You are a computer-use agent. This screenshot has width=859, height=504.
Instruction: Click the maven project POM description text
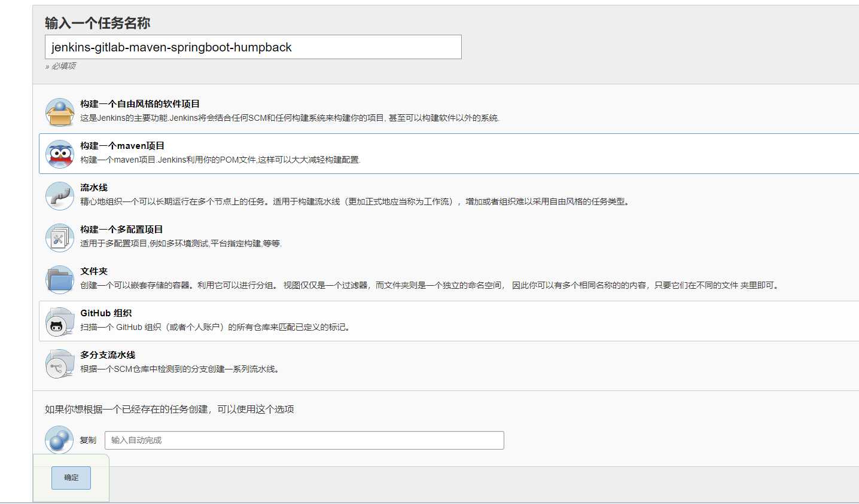[220, 160]
